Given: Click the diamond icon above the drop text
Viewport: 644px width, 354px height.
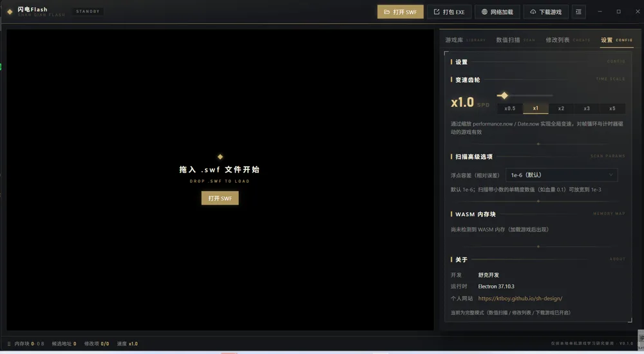Looking at the screenshot, I should tap(220, 157).
